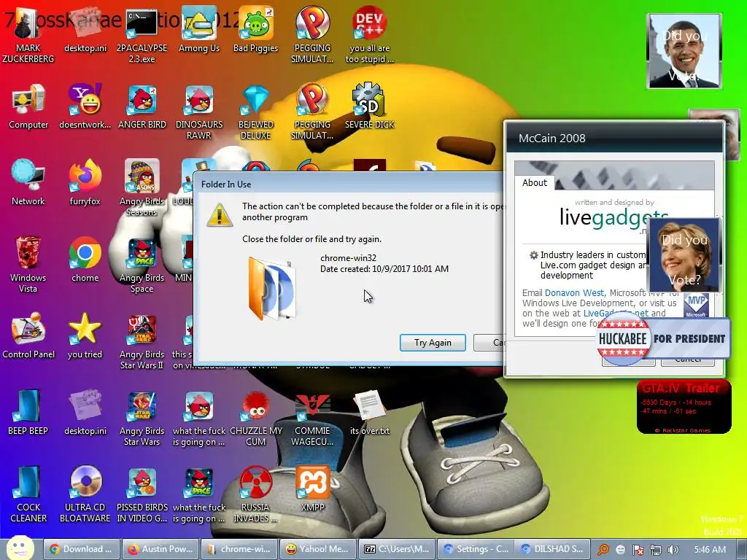The image size is (747, 560).
Task: Click the volume speaker tray icon
Action: tap(673, 550)
